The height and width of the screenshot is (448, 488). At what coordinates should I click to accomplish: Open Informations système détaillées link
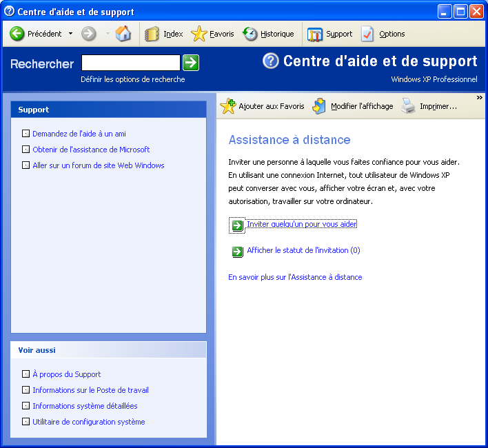point(85,406)
